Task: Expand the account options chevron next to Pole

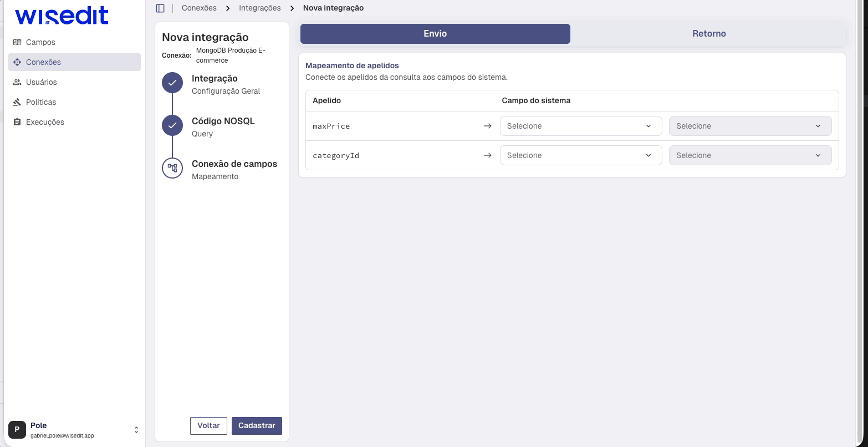Action: pyautogui.click(x=136, y=429)
